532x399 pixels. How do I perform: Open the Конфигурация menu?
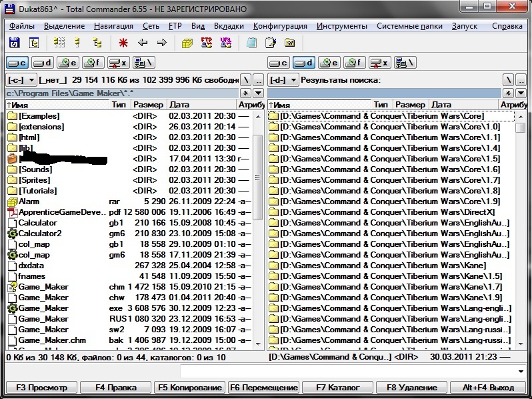pos(280,26)
